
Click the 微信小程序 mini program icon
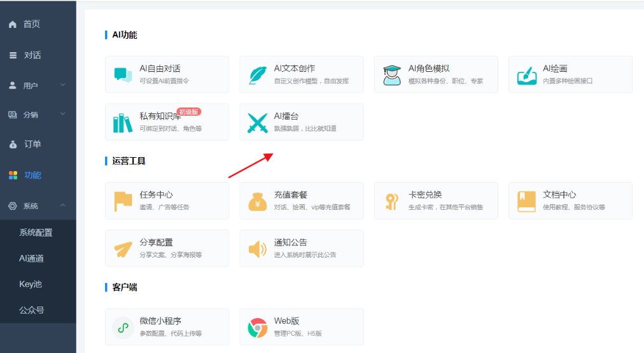[x=123, y=328]
